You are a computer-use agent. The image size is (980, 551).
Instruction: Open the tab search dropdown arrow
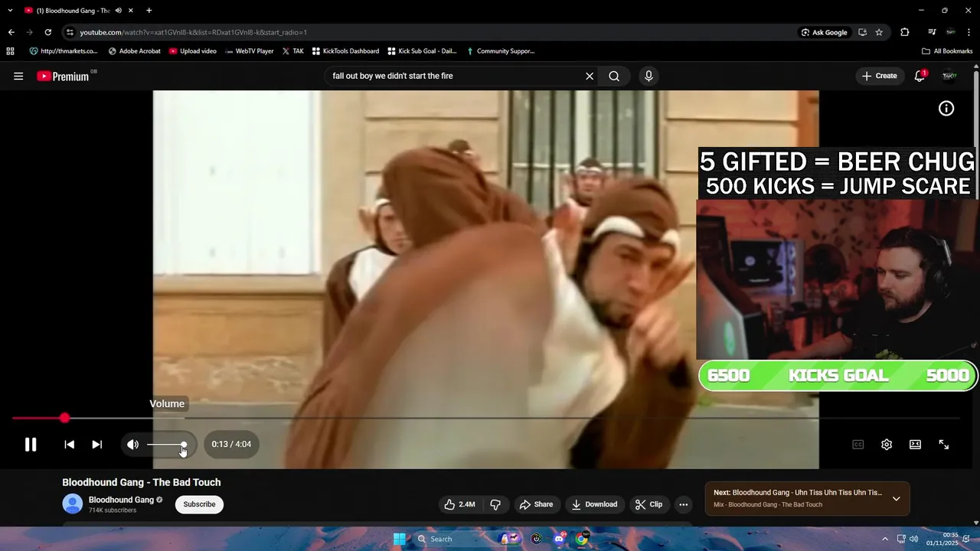pos(10,11)
